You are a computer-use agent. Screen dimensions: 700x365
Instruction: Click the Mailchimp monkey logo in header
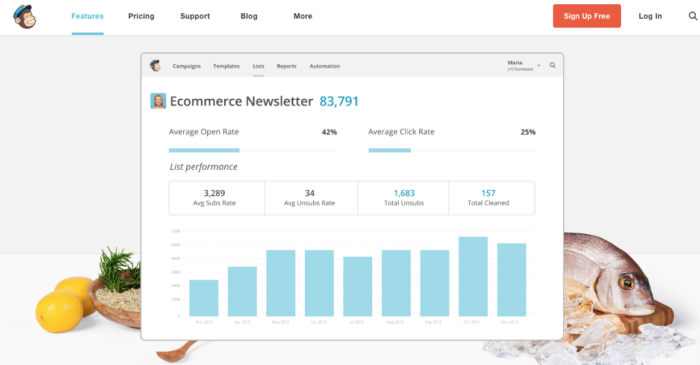(25, 17)
